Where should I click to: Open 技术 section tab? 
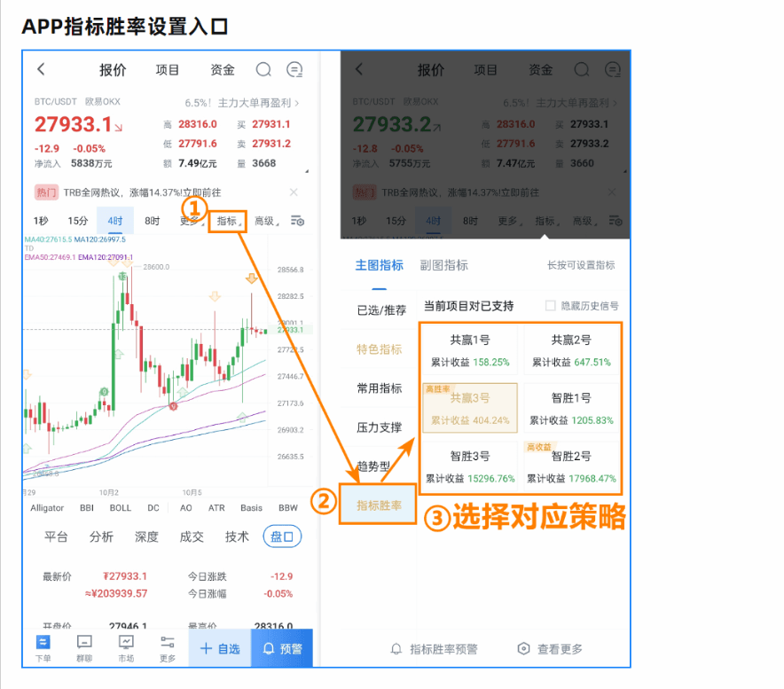237,536
